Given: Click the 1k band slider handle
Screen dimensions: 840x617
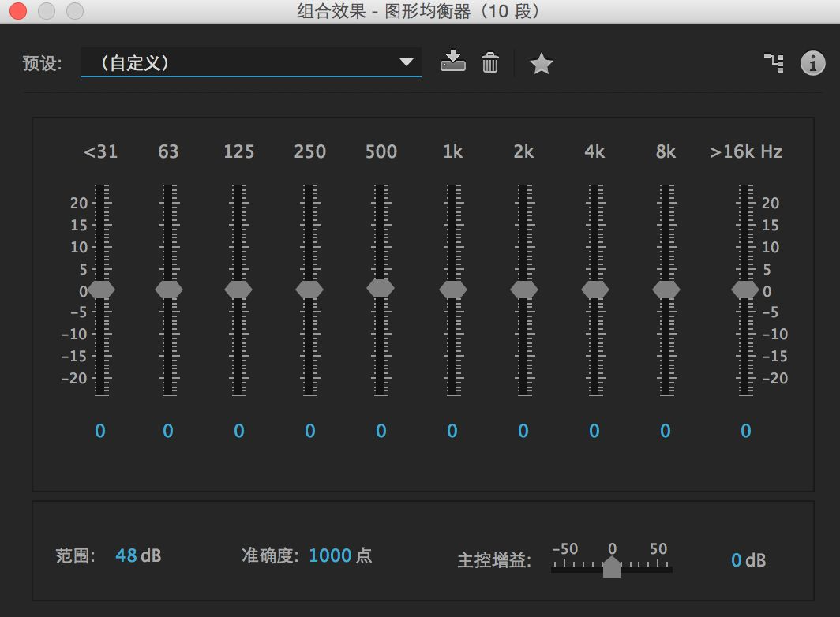Looking at the screenshot, I should (x=452, y=290).
